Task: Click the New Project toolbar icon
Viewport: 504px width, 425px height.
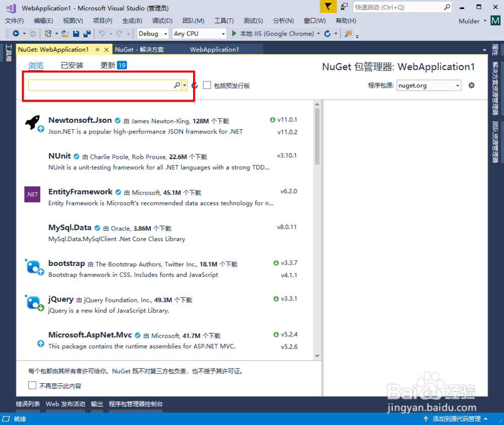Action: [x=48, y=33]
